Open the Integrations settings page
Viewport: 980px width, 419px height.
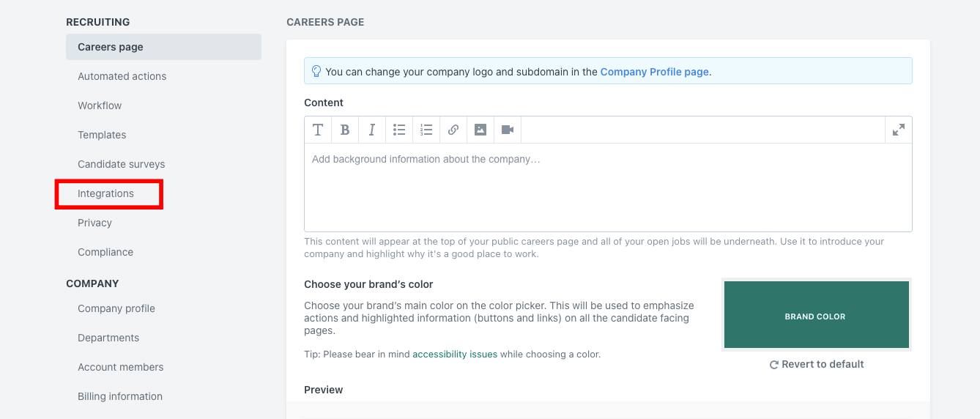click(x=106, y=193)
